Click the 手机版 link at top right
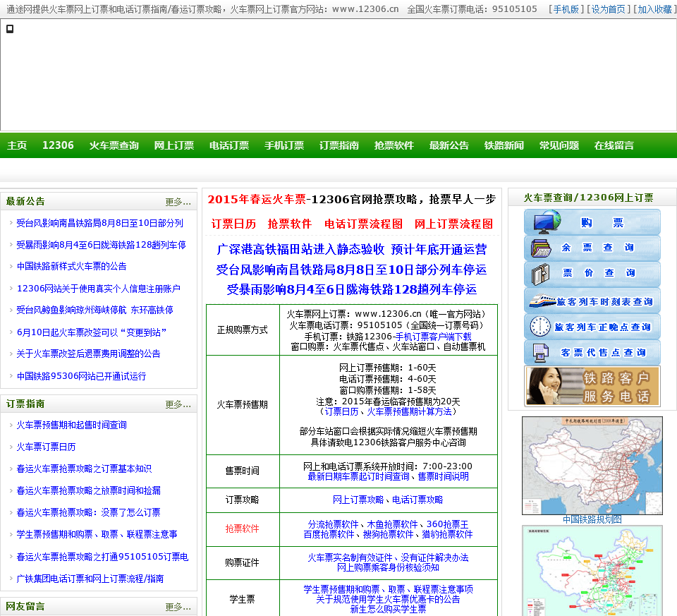677x616 pixels. 566,9
